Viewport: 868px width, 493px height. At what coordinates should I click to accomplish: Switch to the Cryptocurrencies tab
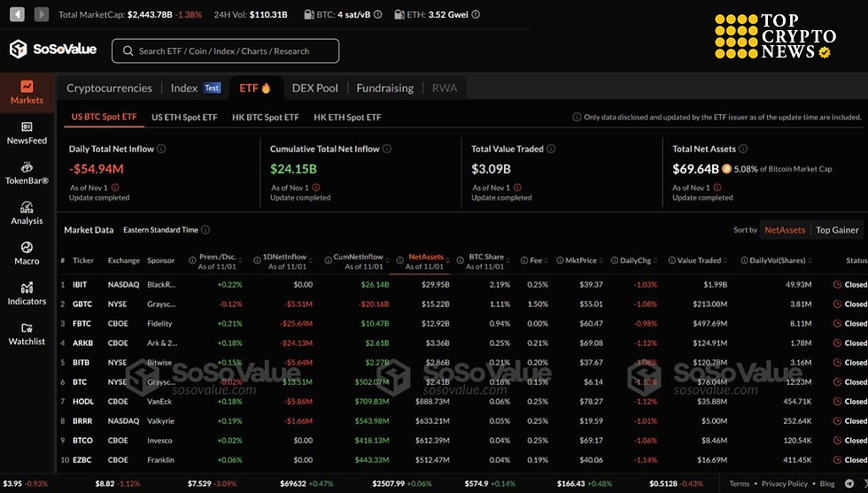pyautogui.click(x=109, y=88)
